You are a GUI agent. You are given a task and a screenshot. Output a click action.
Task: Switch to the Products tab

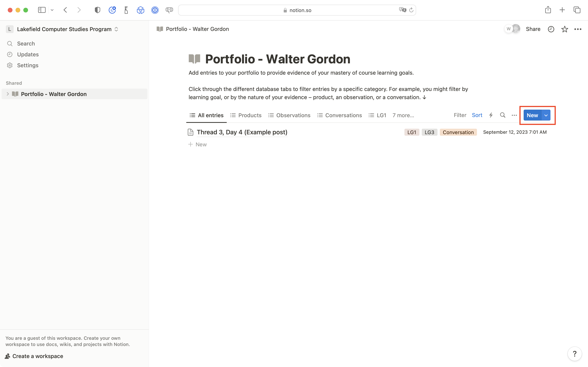246,115
